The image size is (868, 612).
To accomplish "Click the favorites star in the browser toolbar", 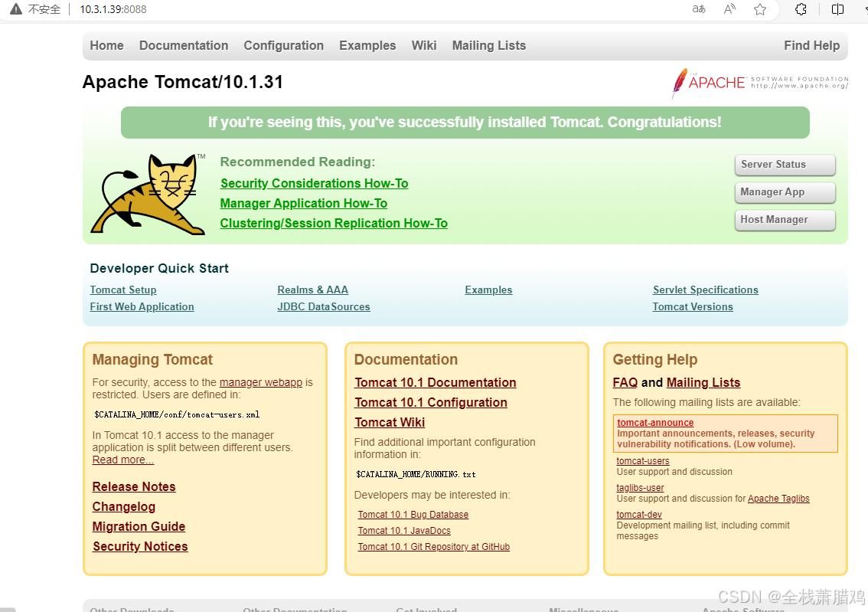I will click(759, 10).
